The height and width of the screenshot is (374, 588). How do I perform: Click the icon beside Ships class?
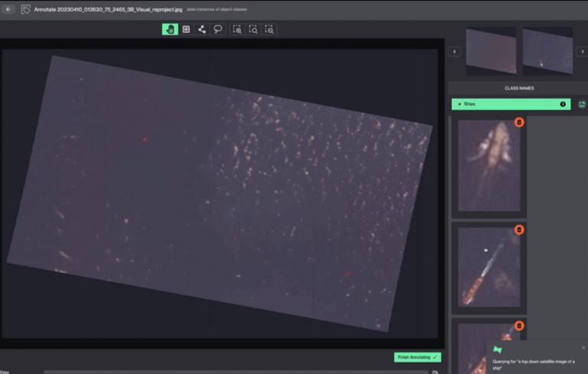tap(582, 104)
